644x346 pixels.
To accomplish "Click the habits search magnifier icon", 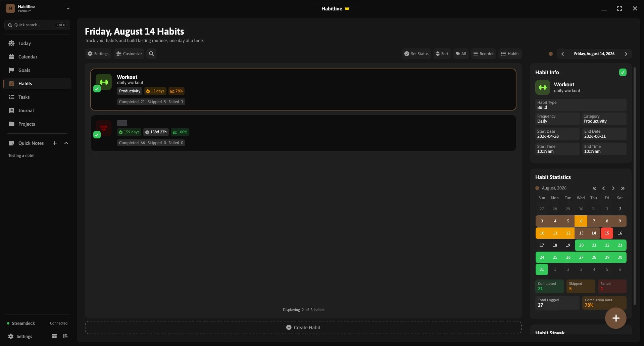I will point(151,54).
